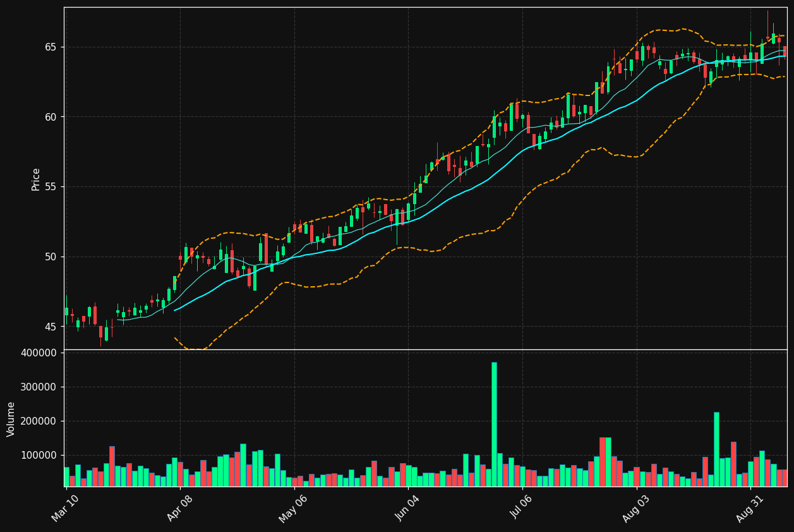Click the 300000 volume axis value
The height and width of the screenshot is (532, 794).
(39, 387)
